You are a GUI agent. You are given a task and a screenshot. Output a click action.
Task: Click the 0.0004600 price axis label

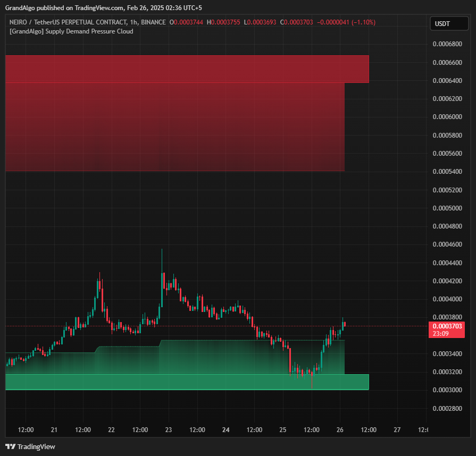[447, 244]
